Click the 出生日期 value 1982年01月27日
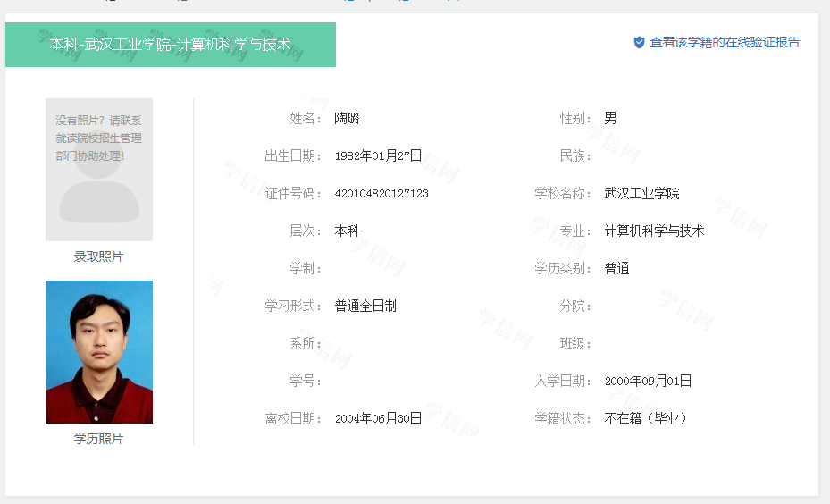 [378, 155]
